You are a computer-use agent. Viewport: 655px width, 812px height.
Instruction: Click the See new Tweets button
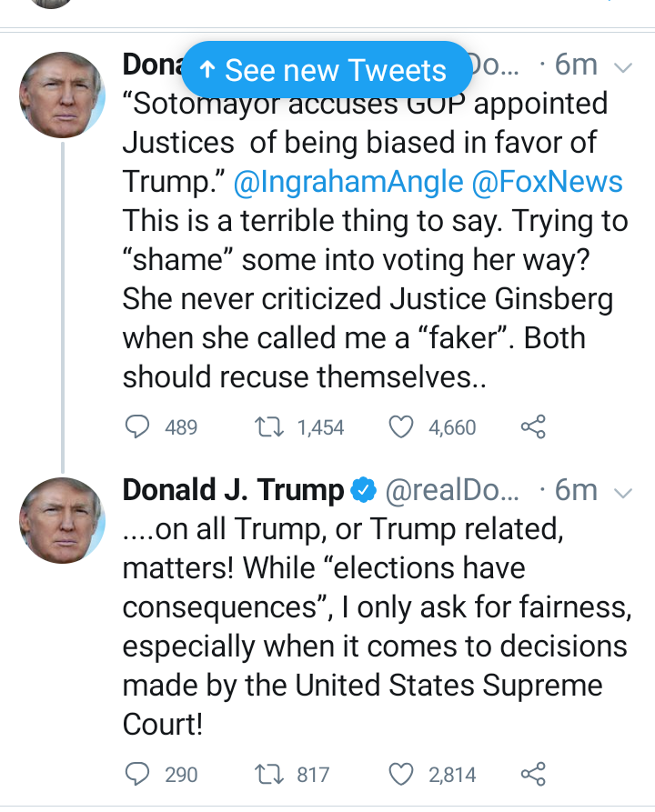coord(326,70)
